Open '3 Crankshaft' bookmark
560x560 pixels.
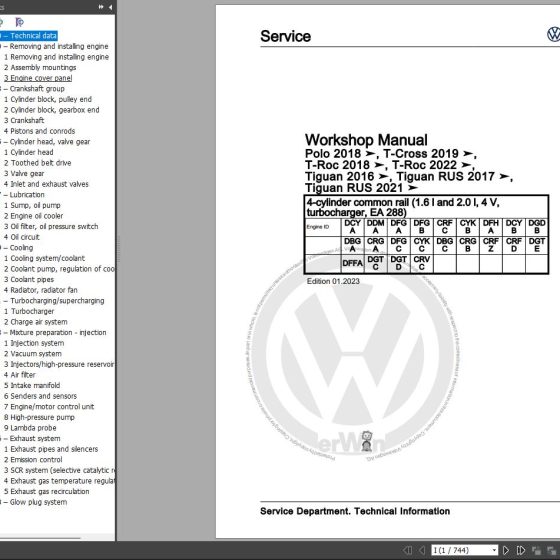click(x=24, y=120)
